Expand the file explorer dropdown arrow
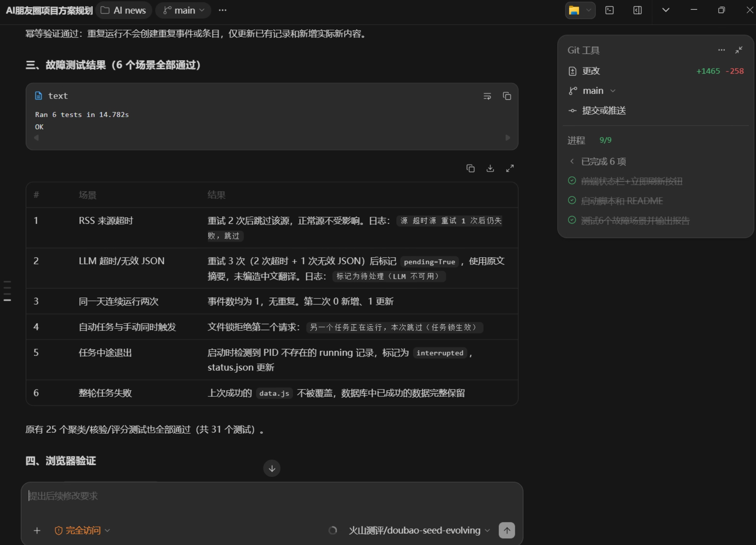Image resolution: width=756 pixels, height=545 pixels. click(588, 10)
